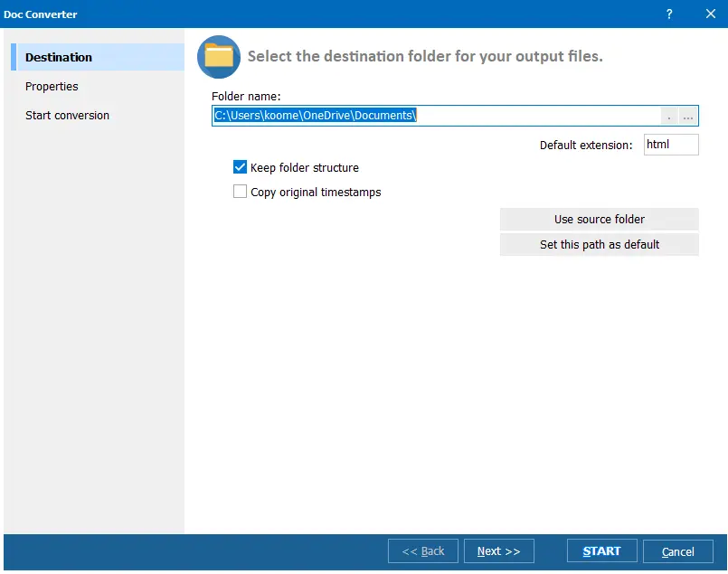Click the Doc Converter title bar text
Viewport: 728px width, 574px height.
(39, 14)
